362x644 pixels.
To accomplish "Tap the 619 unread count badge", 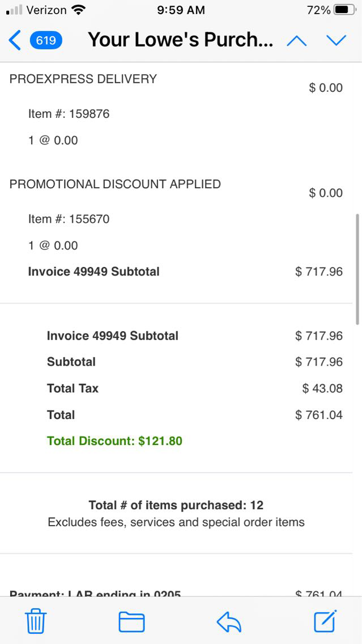I will (46, 40).
